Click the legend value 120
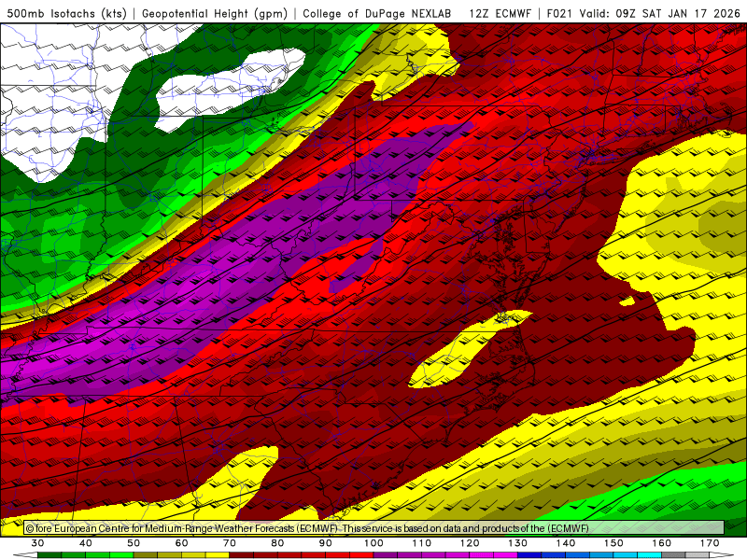The width and height of the screenshot is (747, 560). click(470, 543)
